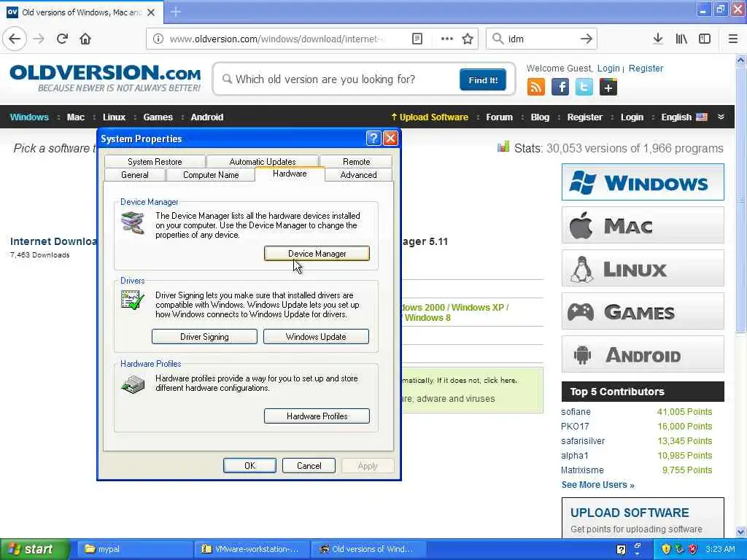Open the RSS feed icon
This screenshot has height=560, width=747.
(536, 87)
